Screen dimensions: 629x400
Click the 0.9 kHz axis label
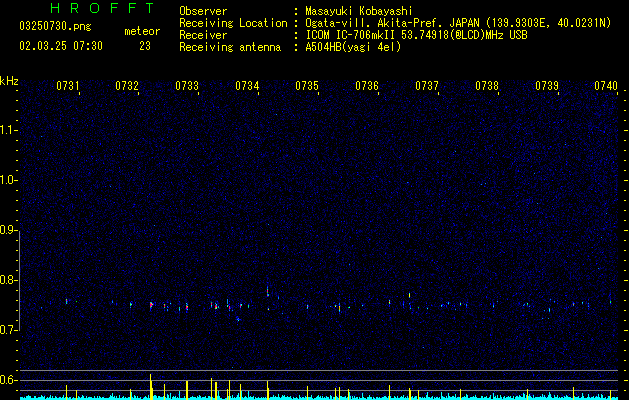tap(7, 230)
